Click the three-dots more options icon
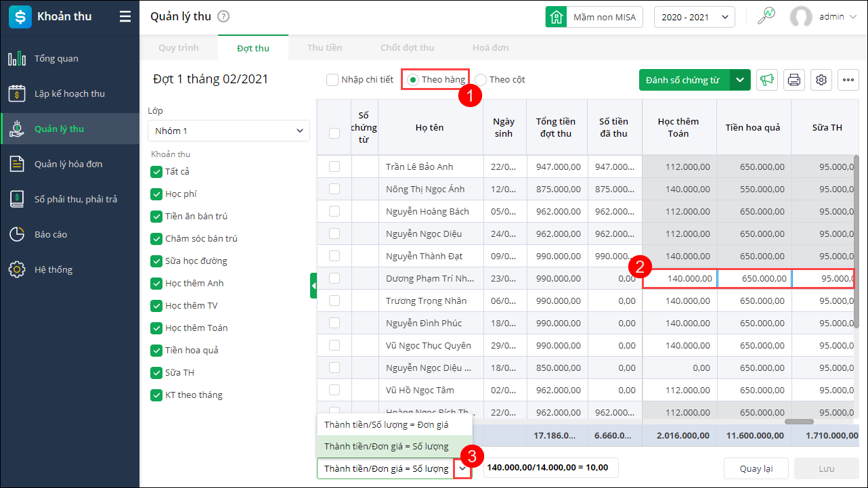The width and height of the screenshot is (868, 488). (848, 80)
